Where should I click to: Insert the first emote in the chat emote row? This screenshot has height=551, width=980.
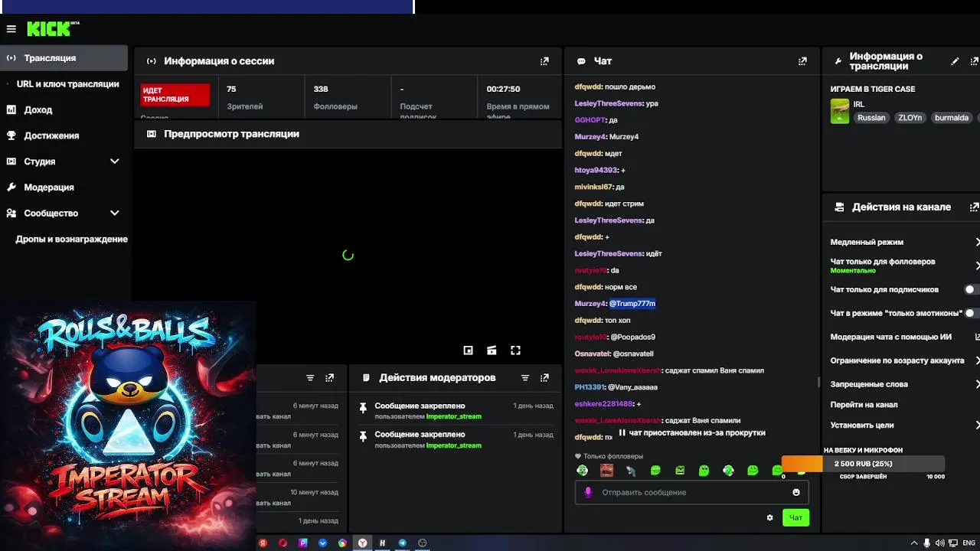pyautogui.click(x=583, y=471)
